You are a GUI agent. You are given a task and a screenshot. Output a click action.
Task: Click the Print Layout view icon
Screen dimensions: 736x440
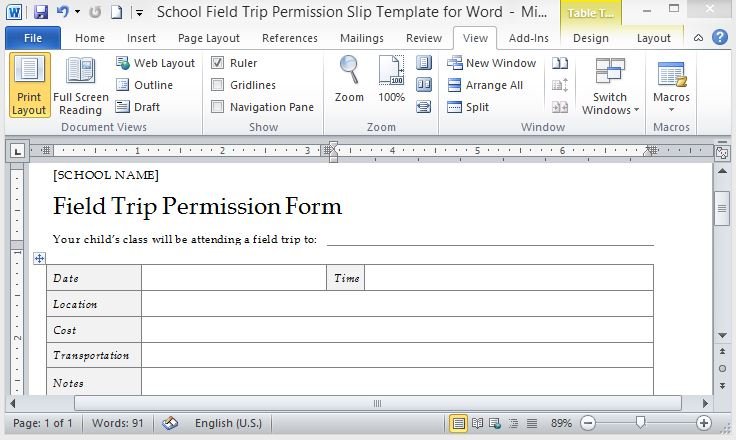pos(29,85)
